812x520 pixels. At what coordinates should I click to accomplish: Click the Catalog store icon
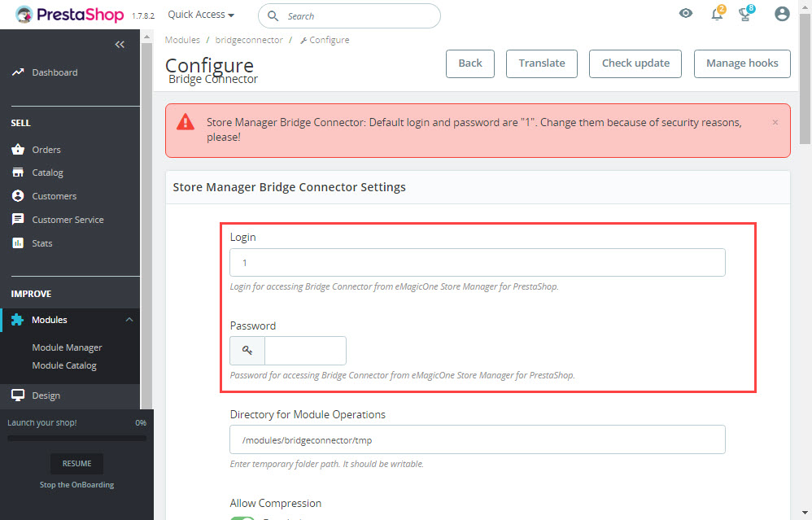[x=18, y=172]
